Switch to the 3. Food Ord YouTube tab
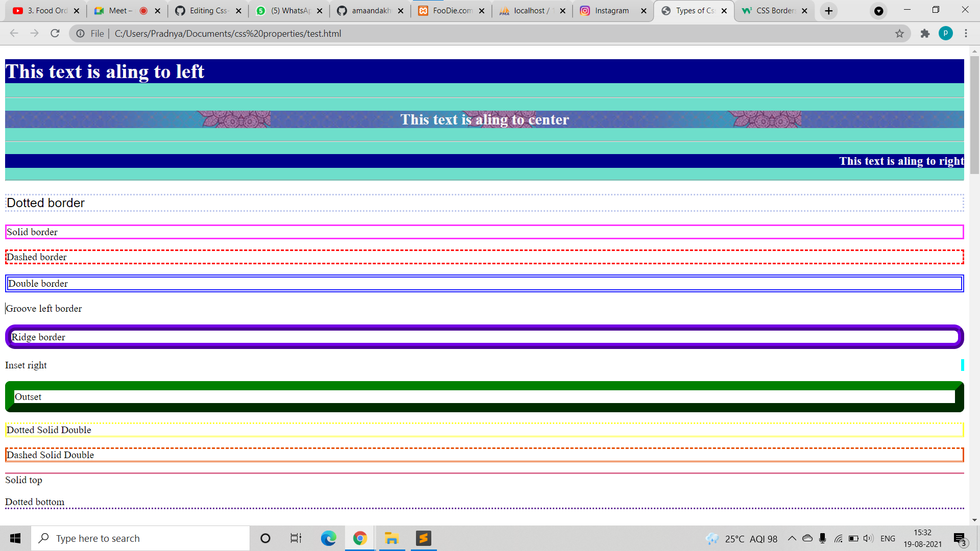This screenshot has width=980, height=551. [46, 11]
